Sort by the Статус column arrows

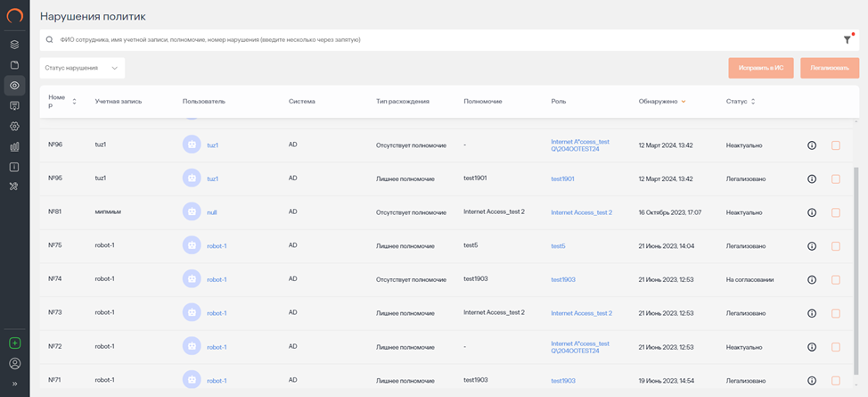tap(753, 102)
